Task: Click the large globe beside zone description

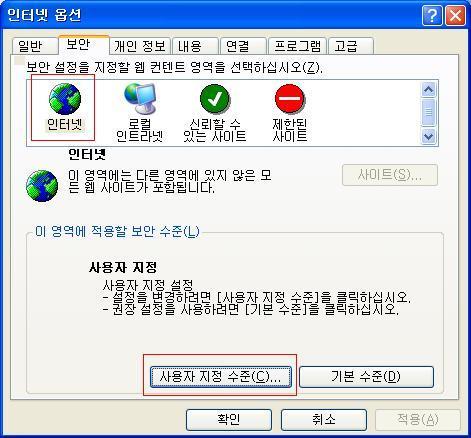Action: point(42,186)
